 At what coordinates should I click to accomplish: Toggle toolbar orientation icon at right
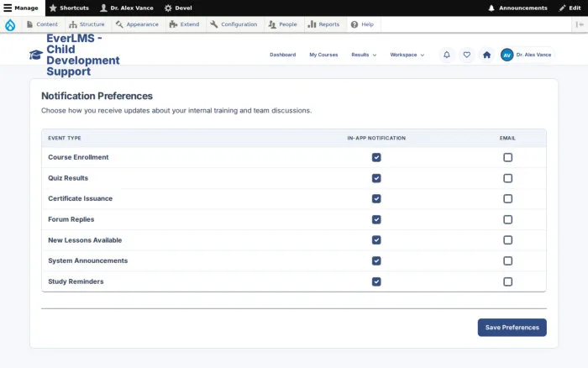580,24
